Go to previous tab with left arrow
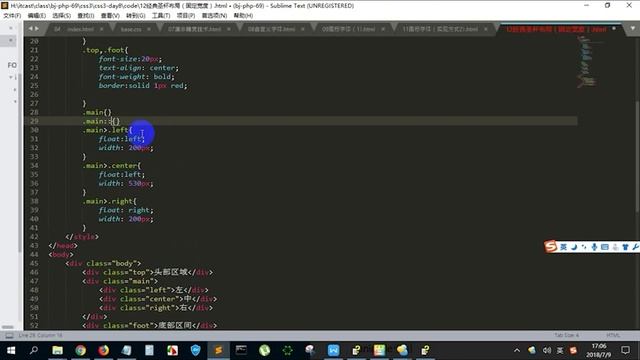 pyautogui.click(x=30, y=29)
